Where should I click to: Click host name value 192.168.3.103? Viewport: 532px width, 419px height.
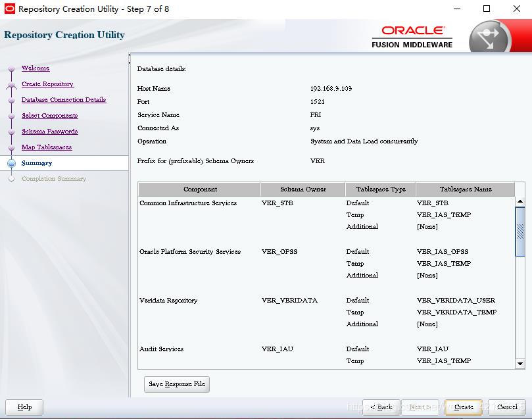331,89
